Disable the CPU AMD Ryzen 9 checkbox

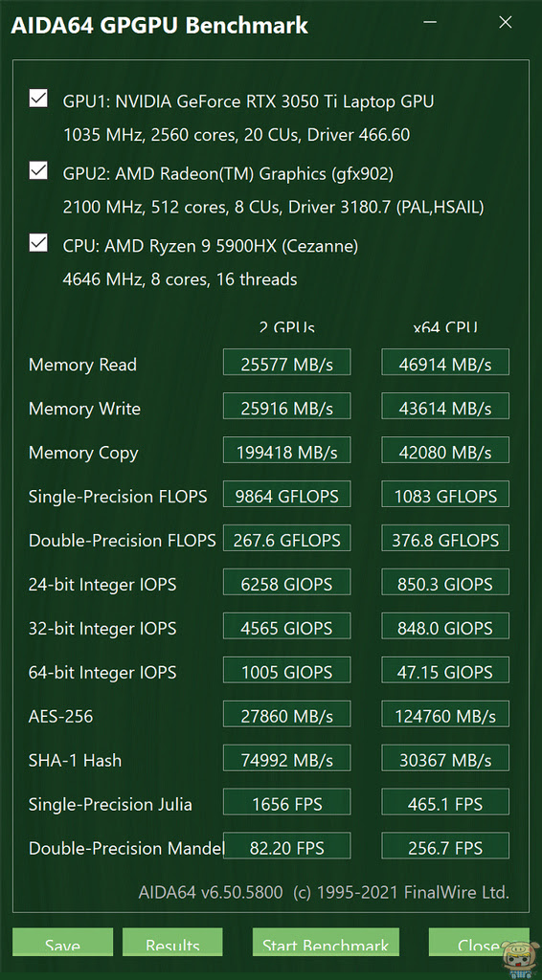pos(38,243)
